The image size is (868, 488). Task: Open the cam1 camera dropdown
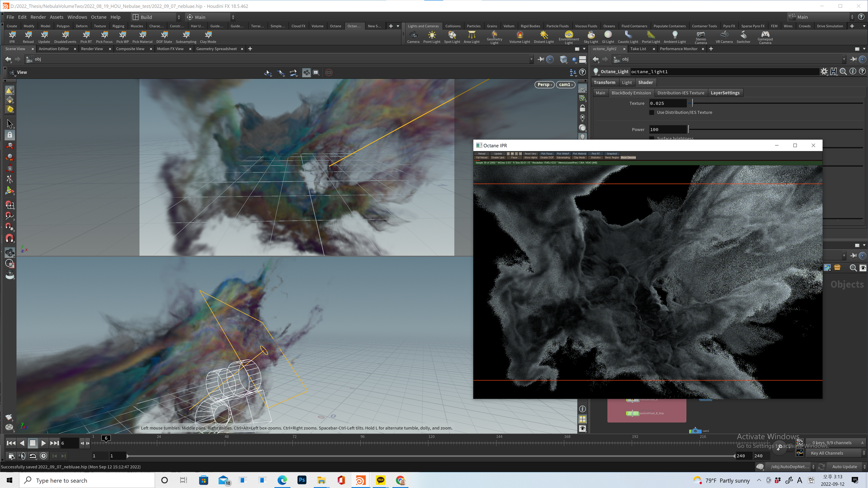[566, 85]
